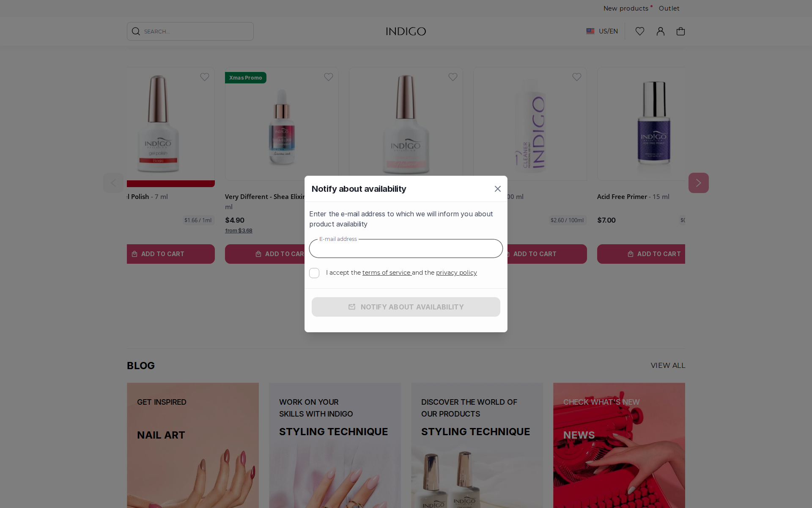The height and width of the screenshot is (508, 812).
Task: Click the heart icon on Shea Elixir product
Action: [x=329, y=77]
